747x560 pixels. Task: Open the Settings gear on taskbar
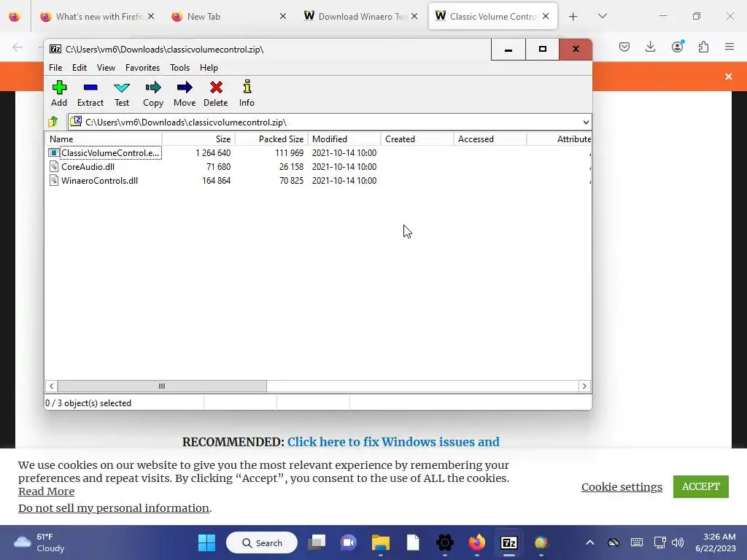445,542
